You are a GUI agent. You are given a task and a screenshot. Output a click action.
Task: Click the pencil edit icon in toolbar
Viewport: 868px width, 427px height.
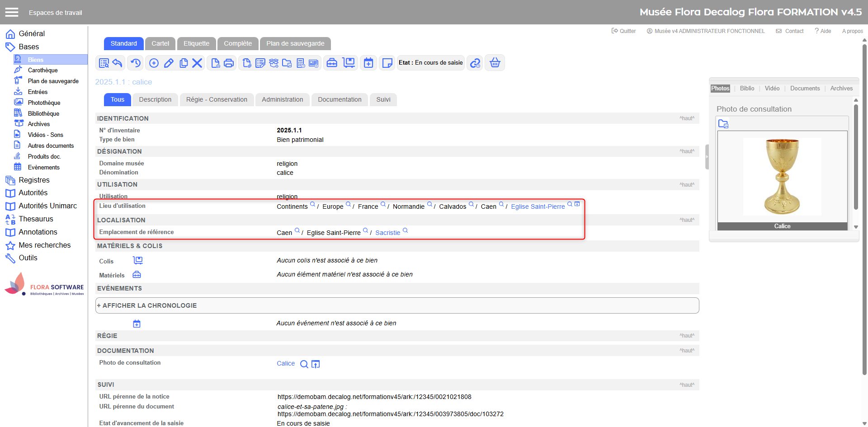169,63
